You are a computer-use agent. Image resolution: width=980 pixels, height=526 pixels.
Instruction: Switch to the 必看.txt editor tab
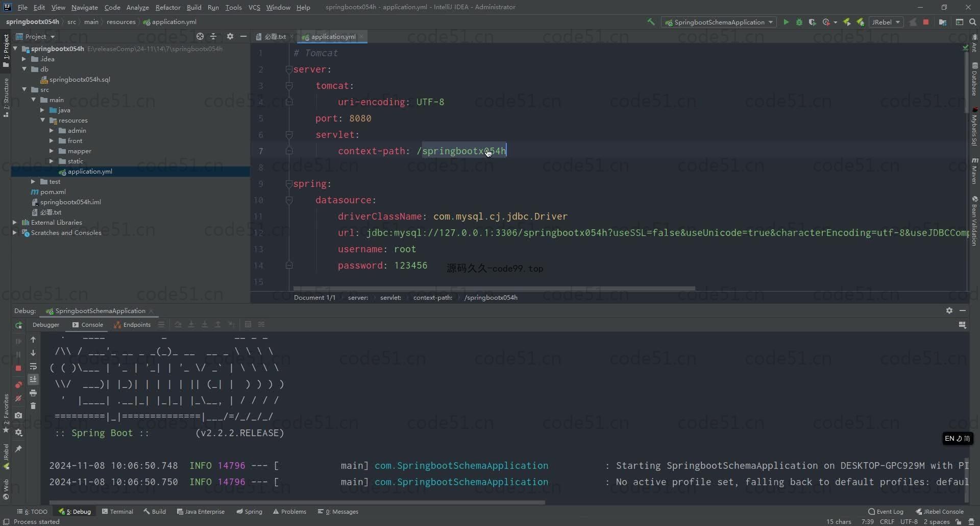pos(275,36)
